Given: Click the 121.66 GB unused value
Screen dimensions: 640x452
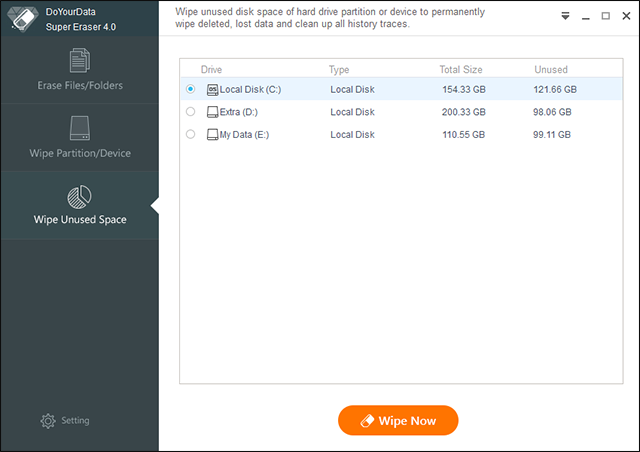Looking at the screenshot, I should [x=555, y=89].
